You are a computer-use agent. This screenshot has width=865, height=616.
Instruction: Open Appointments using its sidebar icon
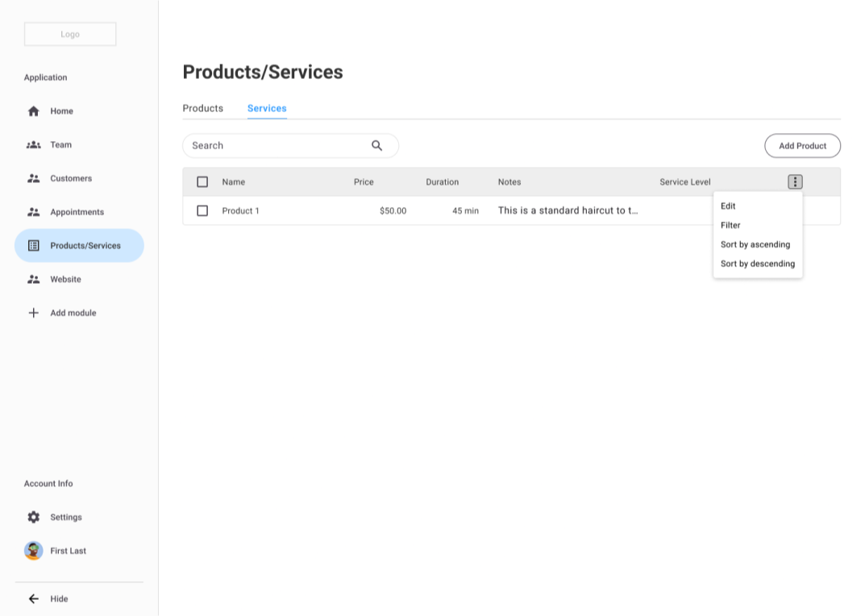point(34,211)
